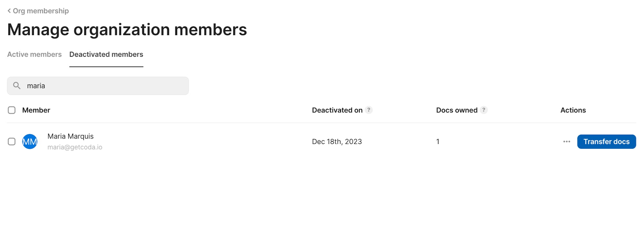Click the maria@getcoda.io email address

(75, 147)
